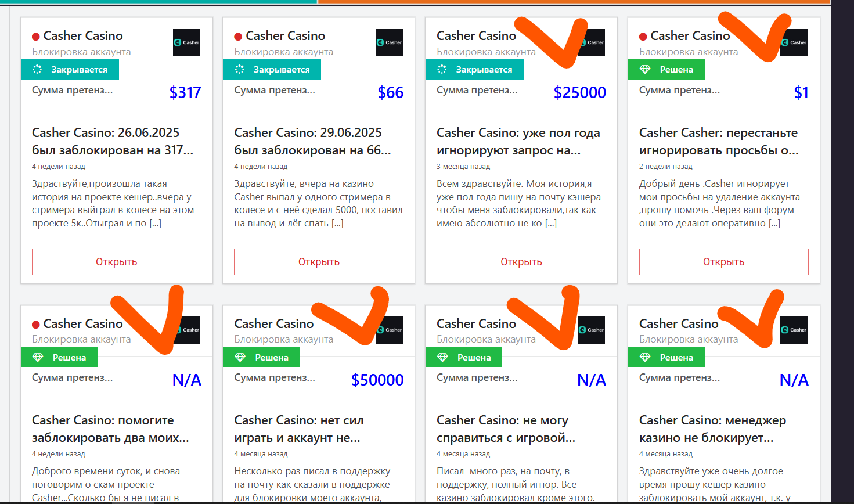Click the Casher logo in the $50000 complaint card
This screenshot has width=854, height=504.
click(x=390, y=330)
